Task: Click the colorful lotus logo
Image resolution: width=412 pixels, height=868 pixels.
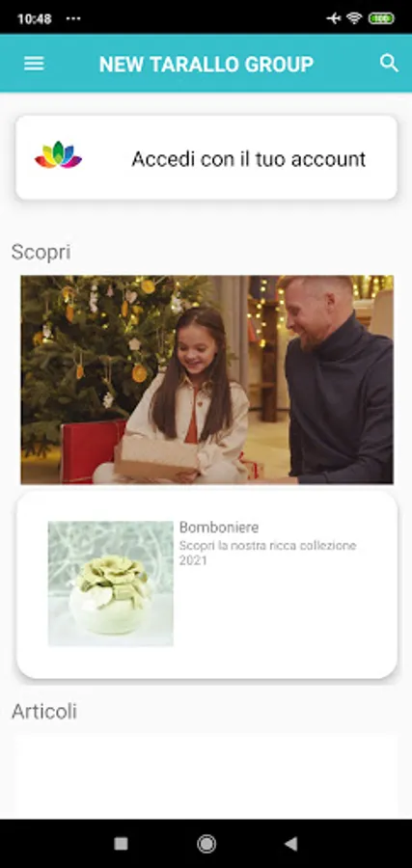Action: [58, 155]
